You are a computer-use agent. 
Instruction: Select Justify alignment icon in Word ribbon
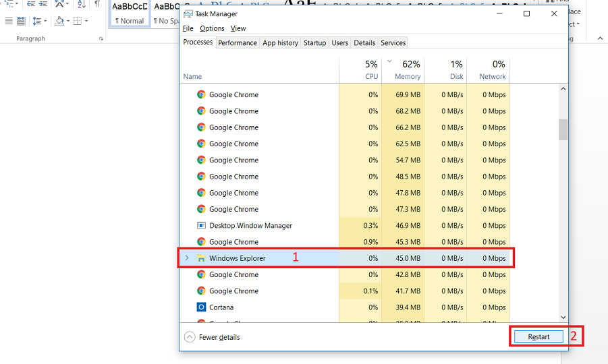tap(9, 20)
